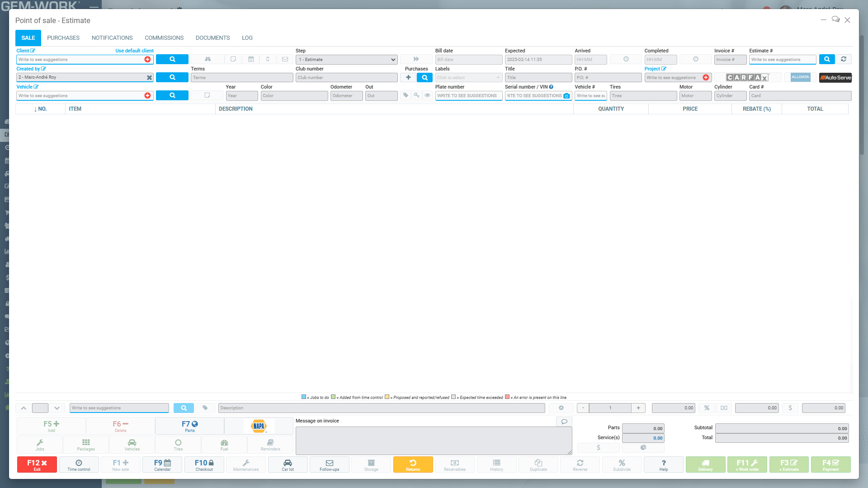Click the Time control clock button

79,465
